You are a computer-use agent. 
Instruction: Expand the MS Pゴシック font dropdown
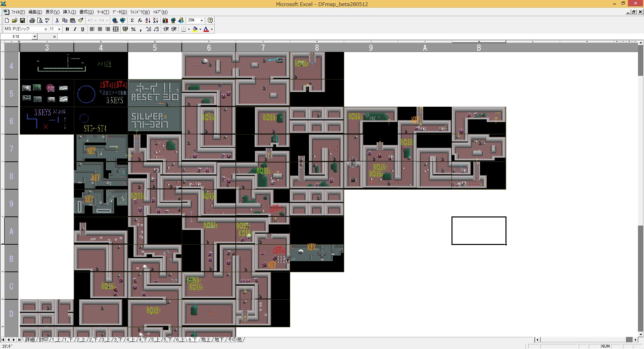pyautogui.click(x=46, y=29)
